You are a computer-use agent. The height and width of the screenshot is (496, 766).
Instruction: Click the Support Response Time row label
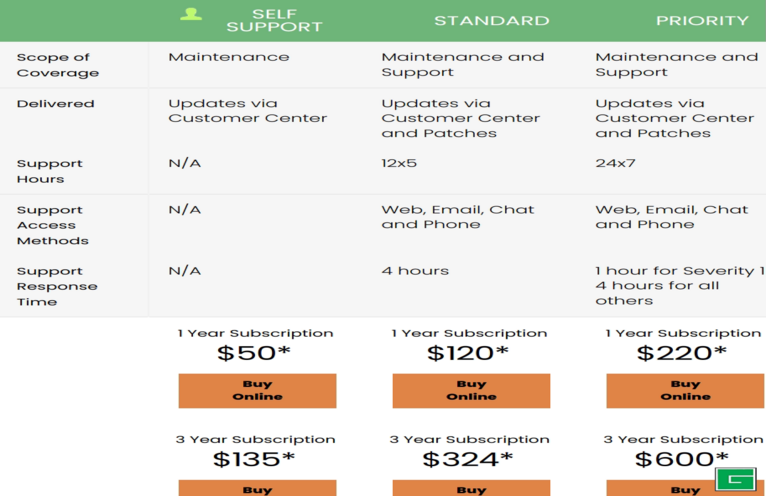click(x=56, y=286)
